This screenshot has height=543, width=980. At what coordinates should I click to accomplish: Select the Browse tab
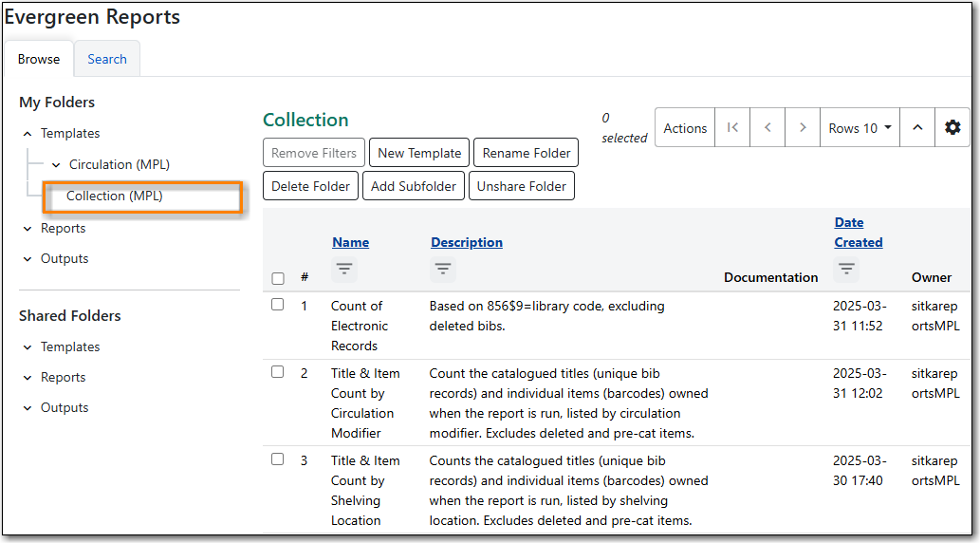tap(39, 59)
